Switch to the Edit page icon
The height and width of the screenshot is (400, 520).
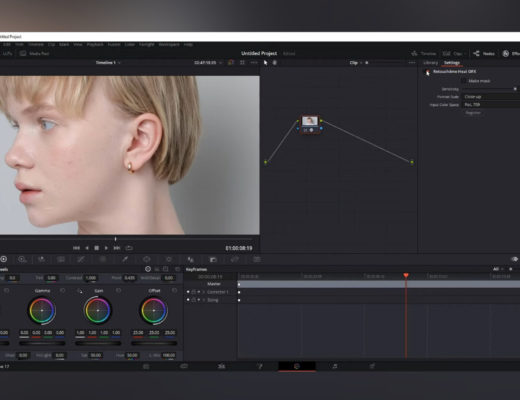[221, 366]
